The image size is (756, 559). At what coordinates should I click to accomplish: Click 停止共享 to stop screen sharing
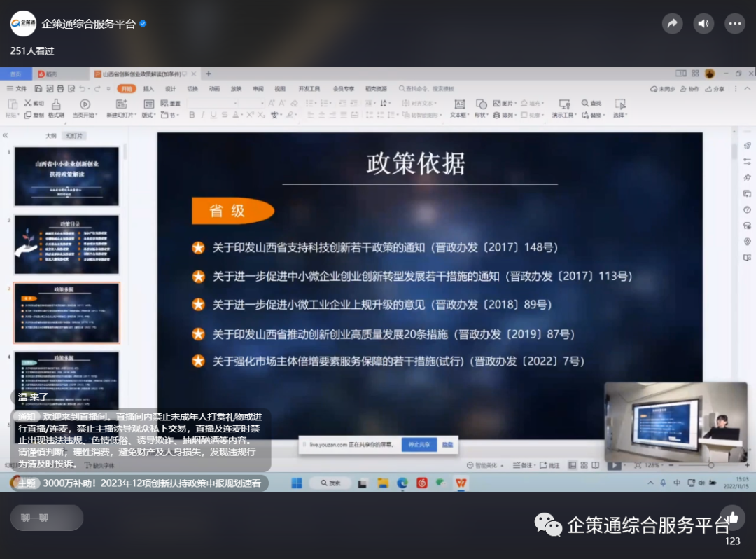point(419,445)
